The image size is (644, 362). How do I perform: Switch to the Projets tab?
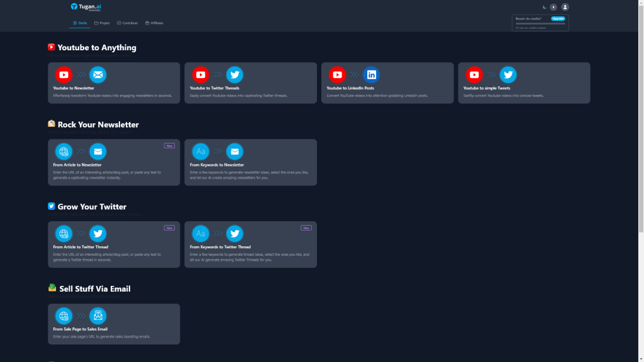click(x=102, y=23)
